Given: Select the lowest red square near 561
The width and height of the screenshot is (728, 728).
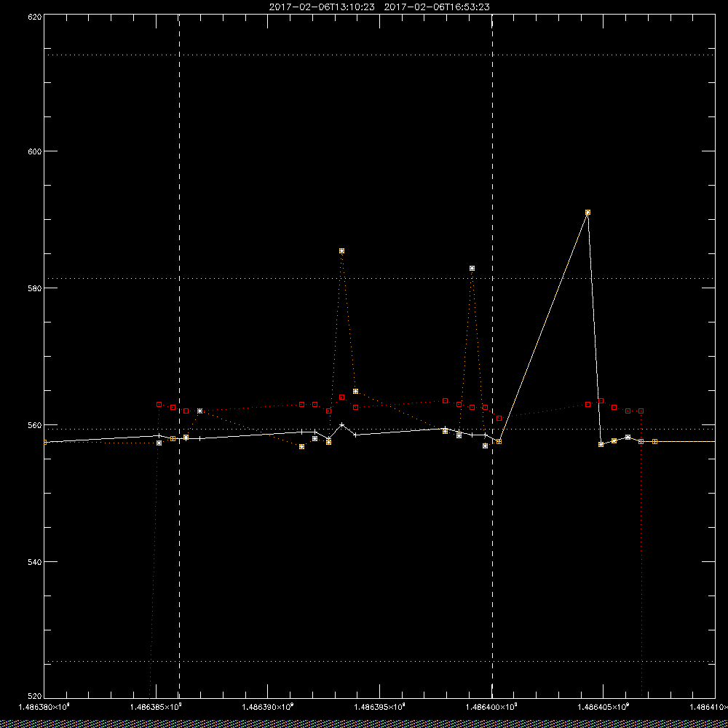Looking at the screenshot, I should [499, 419].
